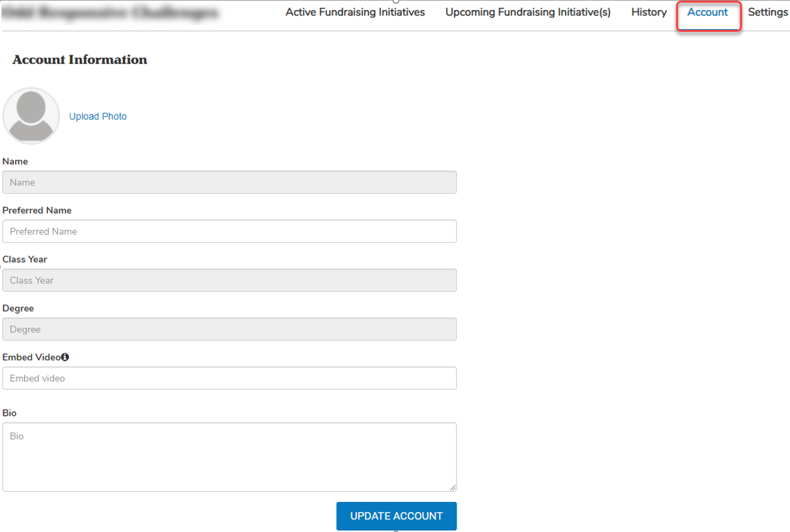Click the Embed Video info icon
This screenshot has height=532, width=790.
65,357
